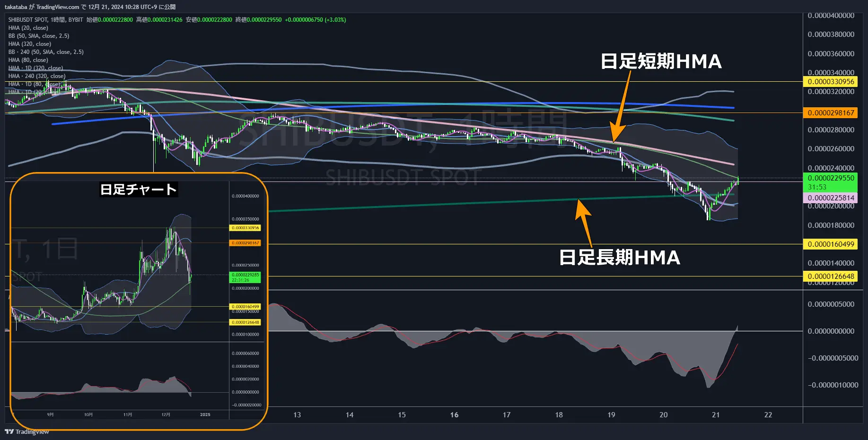The height and width of the screenshot is (440, 868).
Task: Click the 11月 label in daily inset
Action: point(128,414)
